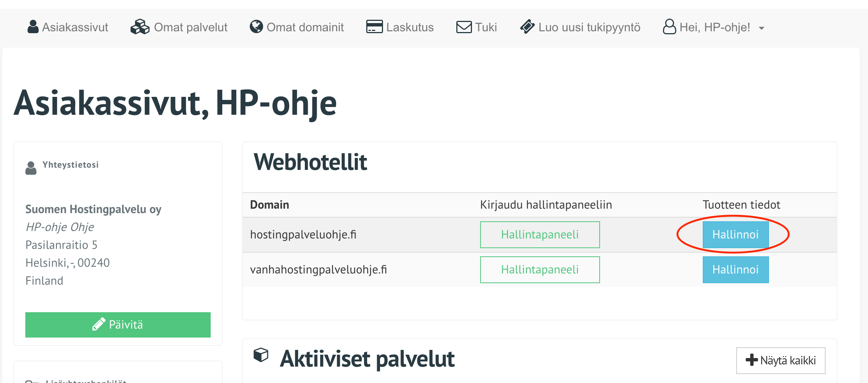Click the Omat palvelut cubes icon
The width and height of the screenshot is (868, 383).
click(140, 27)
